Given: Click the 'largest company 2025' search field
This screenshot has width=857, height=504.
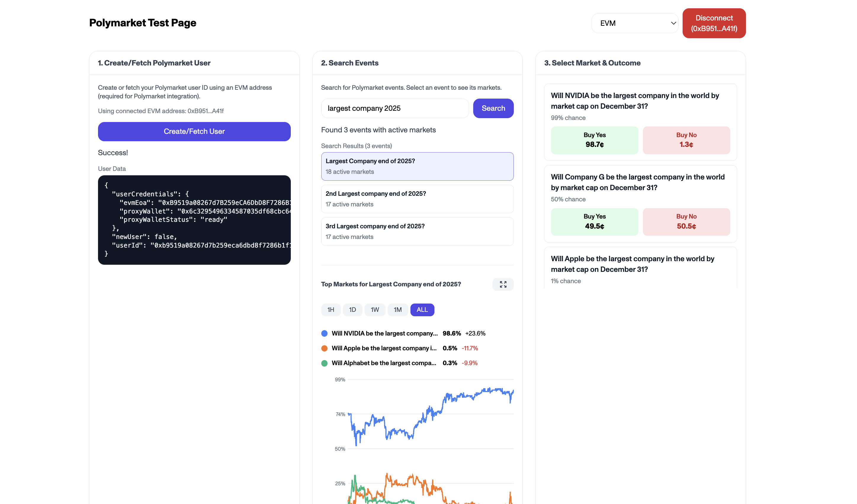Looking at the screenshot, I should coord(395,108).
